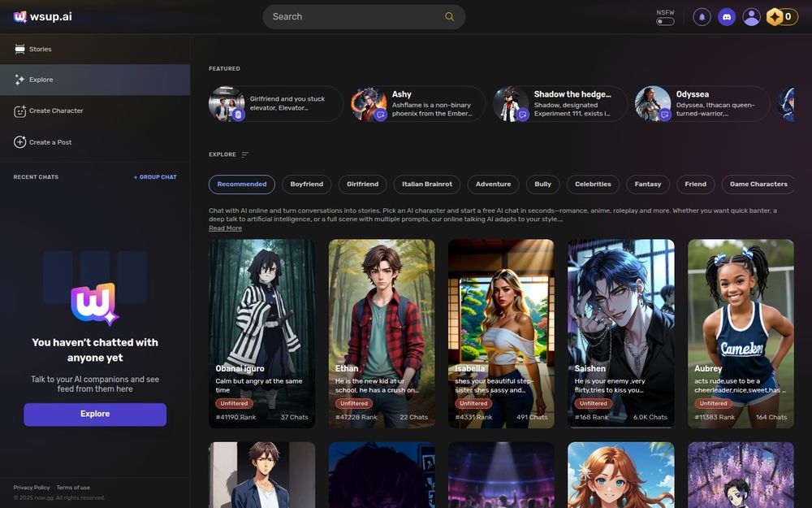Click the Create Character face icon
Screen dimensions: 812x508
tap(19, 111)
